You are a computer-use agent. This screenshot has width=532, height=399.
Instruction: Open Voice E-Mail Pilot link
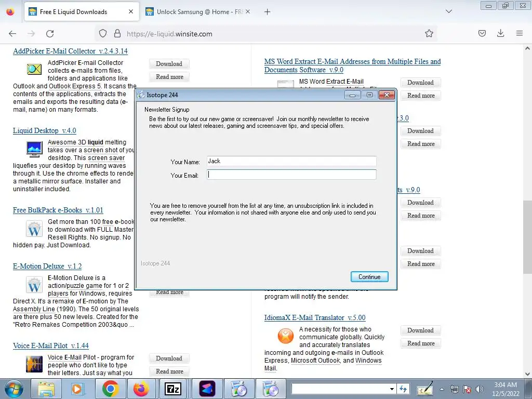click(x=51, y=345)
